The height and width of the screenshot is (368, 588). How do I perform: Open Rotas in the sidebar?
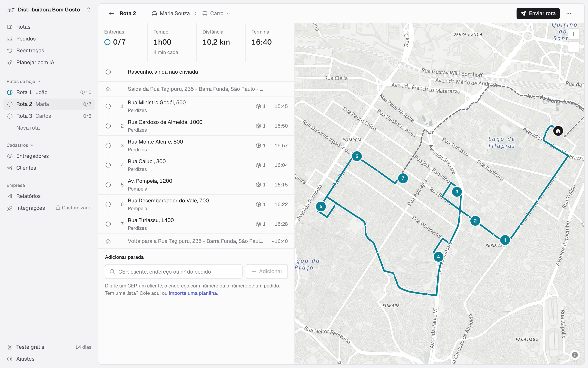click(x=49, y=27)
